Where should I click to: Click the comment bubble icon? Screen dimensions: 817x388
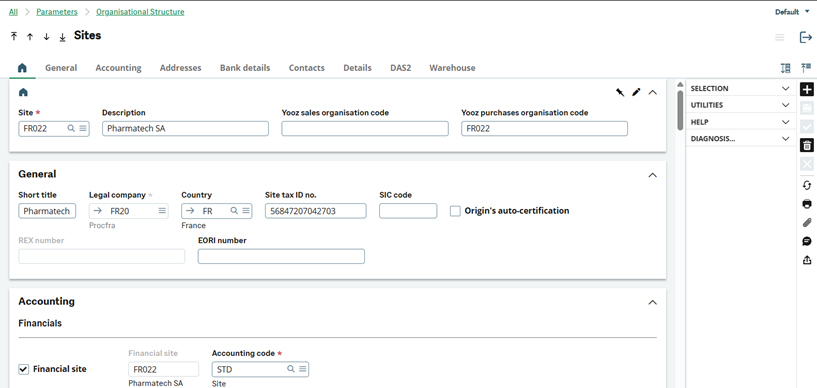click(807, 241)
